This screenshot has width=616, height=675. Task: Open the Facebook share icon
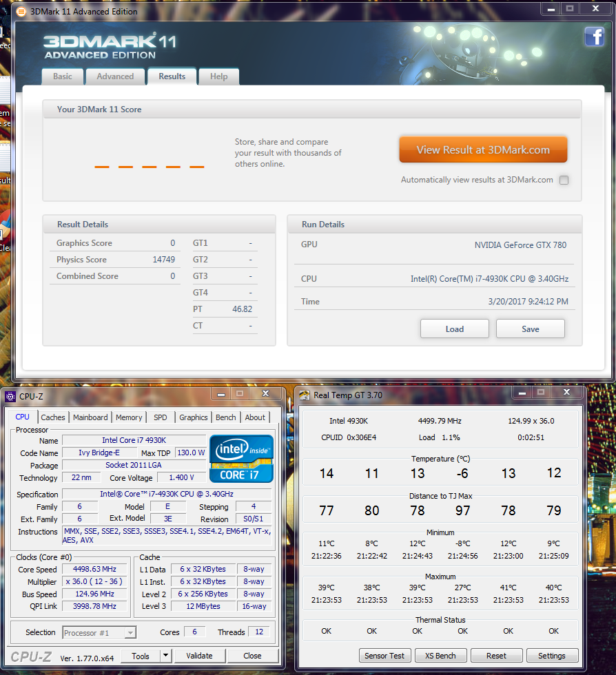coord(595,37)
